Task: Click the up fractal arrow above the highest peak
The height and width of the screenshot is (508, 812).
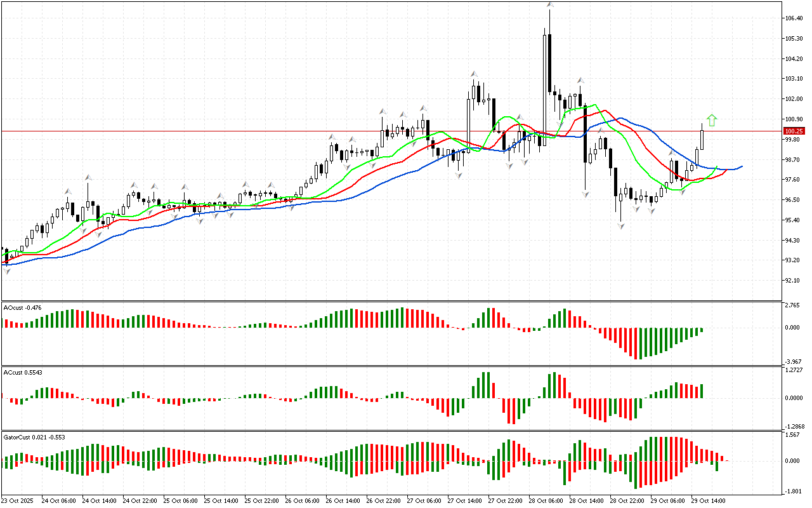Action: [550, 5]
